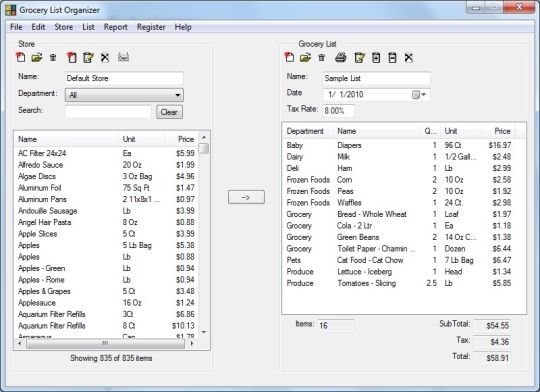Select 'Cat Food - Cat Chow' grocery row
The height and width of the screenshot is (392, 540).
pos(399,260)
